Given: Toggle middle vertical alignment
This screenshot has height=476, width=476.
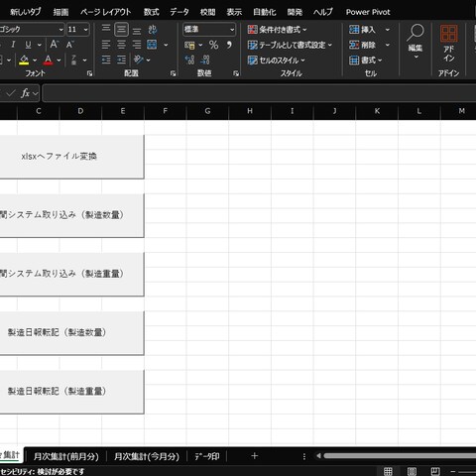Looking at the screenshot, I should (121, 30).
